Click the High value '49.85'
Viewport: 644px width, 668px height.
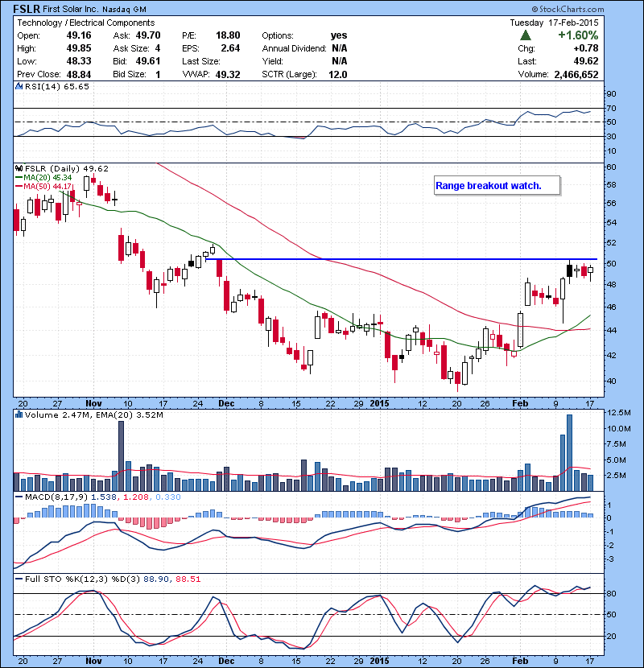[x=79, y=48]
